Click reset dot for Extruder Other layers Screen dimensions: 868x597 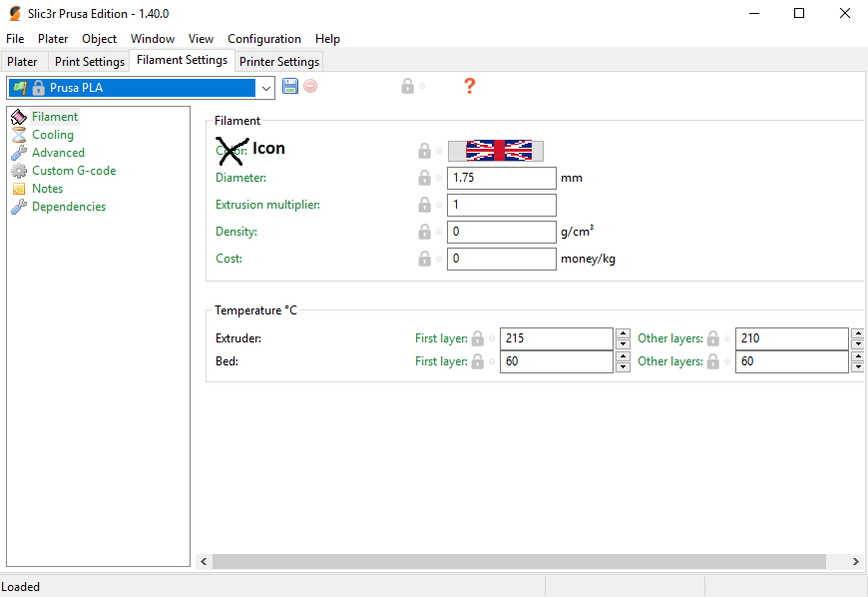pos(727,338)
